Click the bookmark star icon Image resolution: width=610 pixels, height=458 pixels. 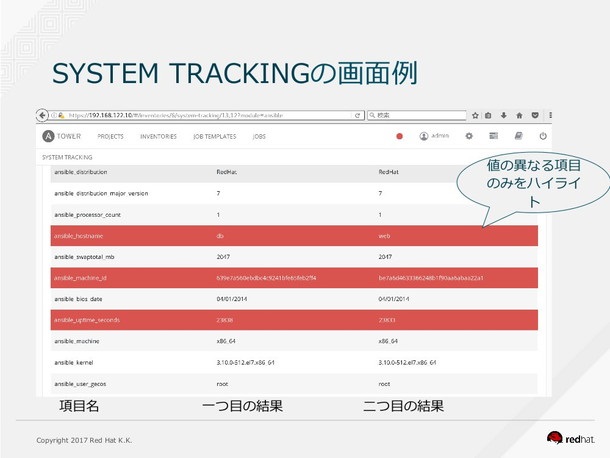(x=475, y=115)
